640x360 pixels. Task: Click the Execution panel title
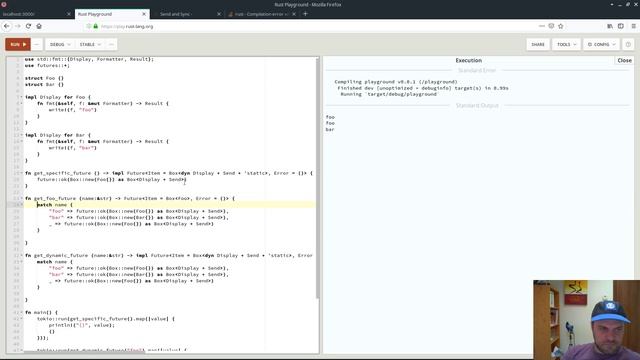[x=469, y=60]
